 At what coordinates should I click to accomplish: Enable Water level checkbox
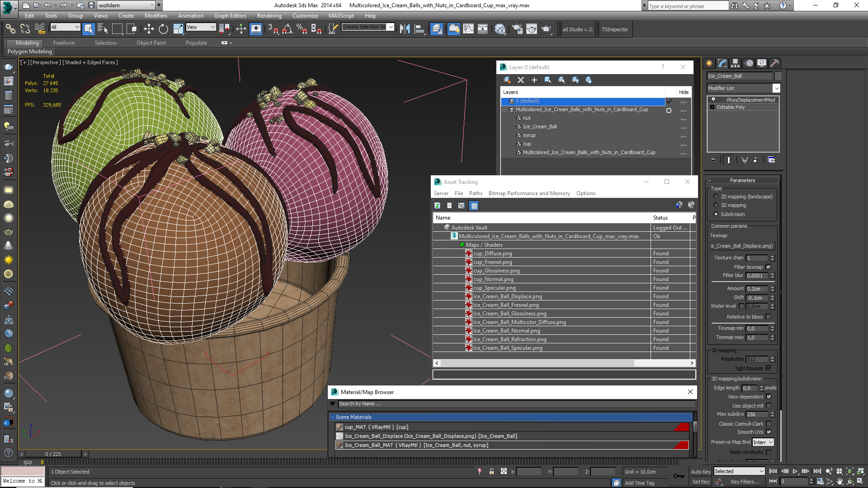[741, 306]
